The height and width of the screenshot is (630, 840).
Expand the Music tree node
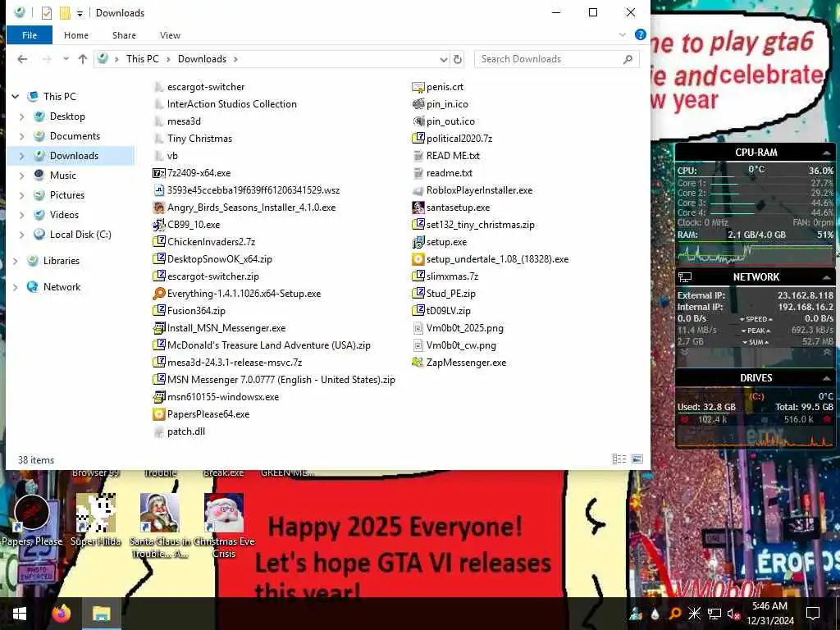tap(22, 176)
